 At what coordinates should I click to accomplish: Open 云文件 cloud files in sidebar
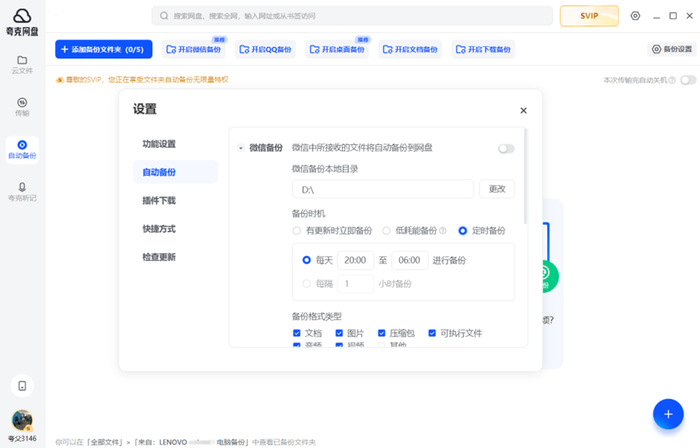(x=22, y=65)
